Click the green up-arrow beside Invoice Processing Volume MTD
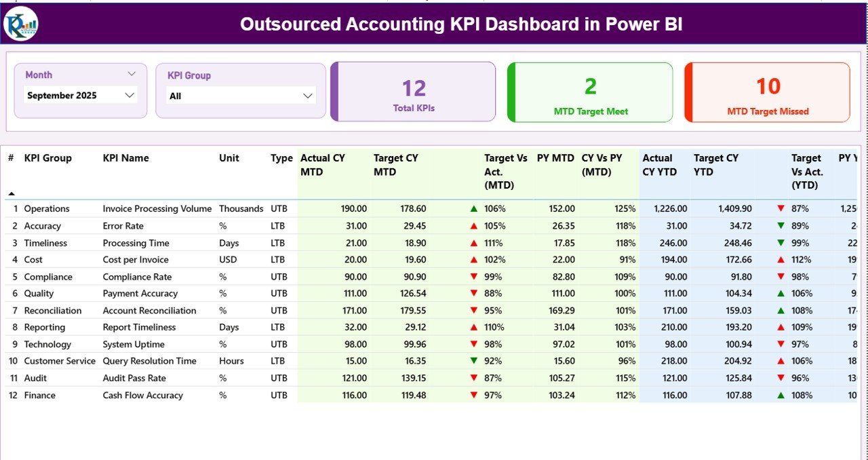868x460 pixels. [473, 208]
